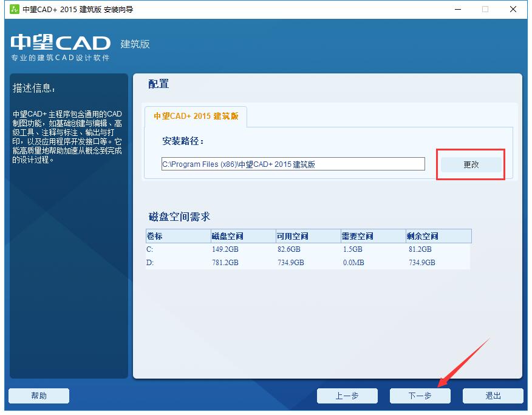
Task: Open help via the 帮助 button
Action: pos(38,396)
